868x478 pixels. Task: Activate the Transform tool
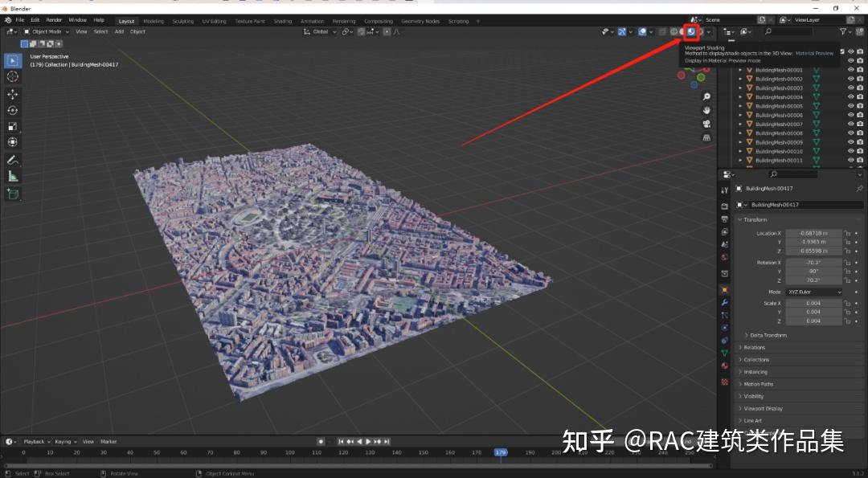[13, 142]
